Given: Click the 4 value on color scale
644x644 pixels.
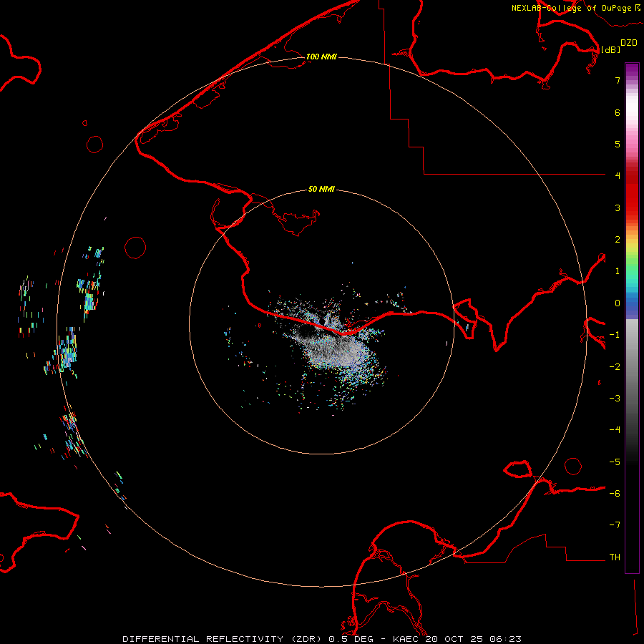Looking at the screenshot, I should [x=618, y=175].
